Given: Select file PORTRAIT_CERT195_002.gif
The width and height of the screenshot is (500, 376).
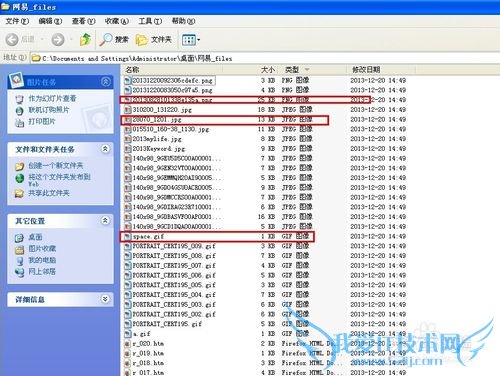Looking at the screenshot, I should coord(174,314).
